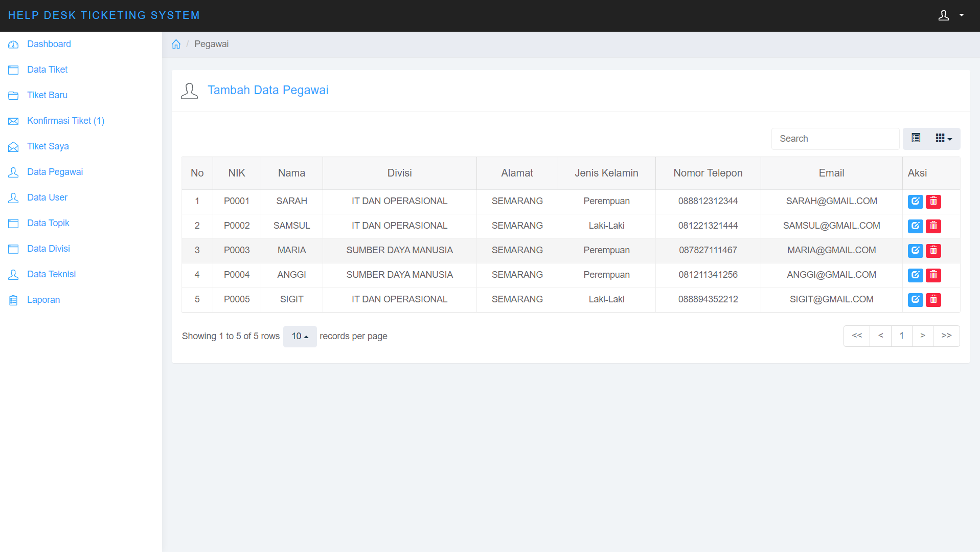Delete the SIGIT employee record
This screenshot has height=552, width=980.
[933, 300]
